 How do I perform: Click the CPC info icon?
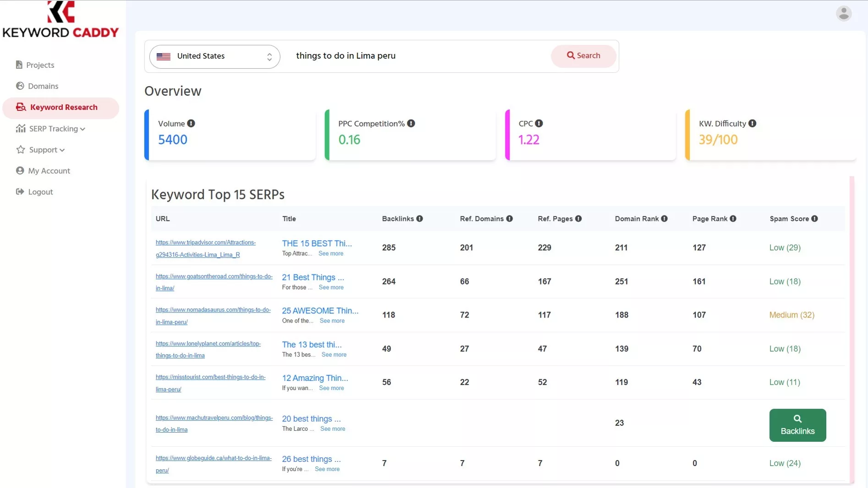539,124
